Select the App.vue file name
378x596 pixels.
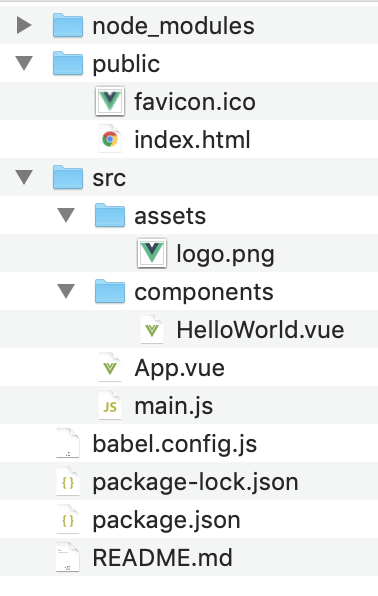click(x=179, y=368)
